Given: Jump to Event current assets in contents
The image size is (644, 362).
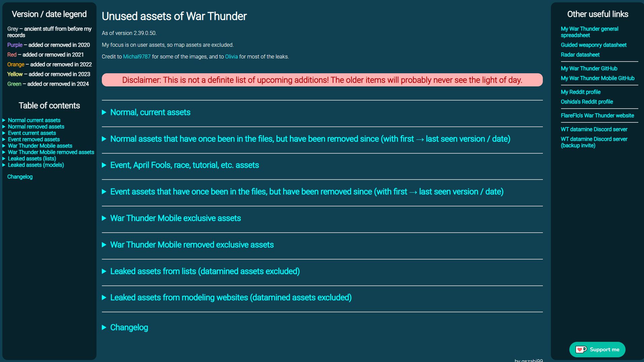Looking at the screenshot, I should 32,133.
